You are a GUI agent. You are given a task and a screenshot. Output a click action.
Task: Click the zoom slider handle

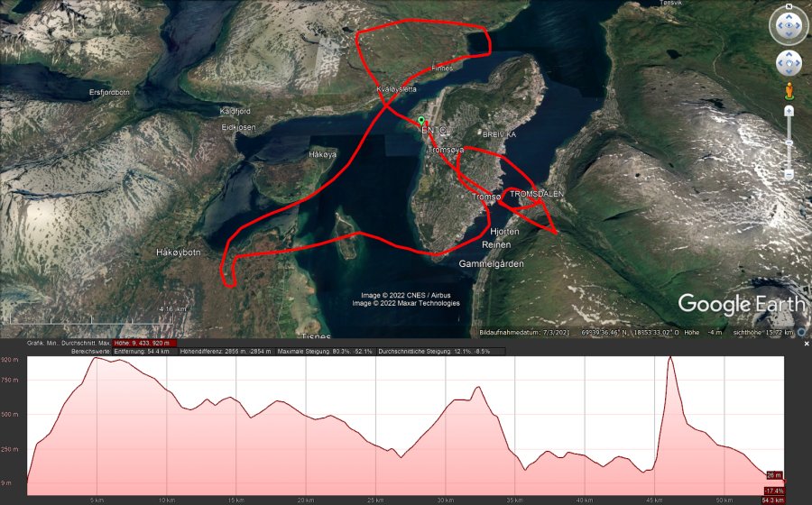(x=789, y=142)
